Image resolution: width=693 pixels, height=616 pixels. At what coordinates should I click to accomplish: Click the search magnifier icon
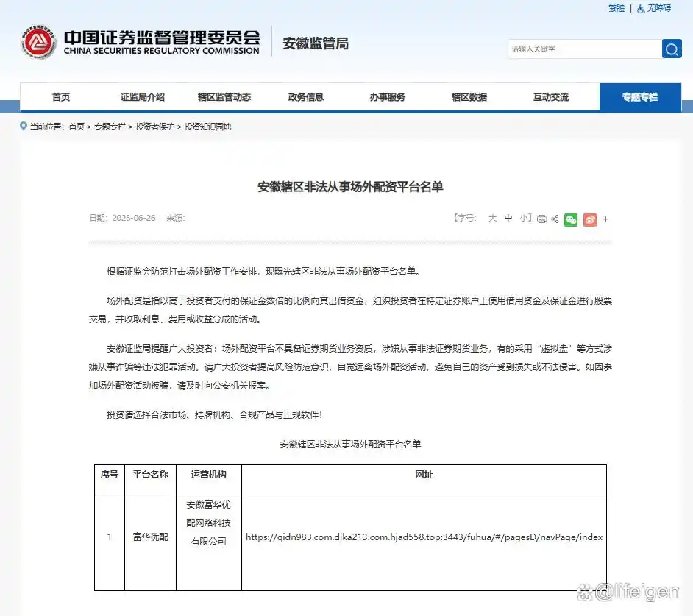pyautogui.click(x=670, y=49)
